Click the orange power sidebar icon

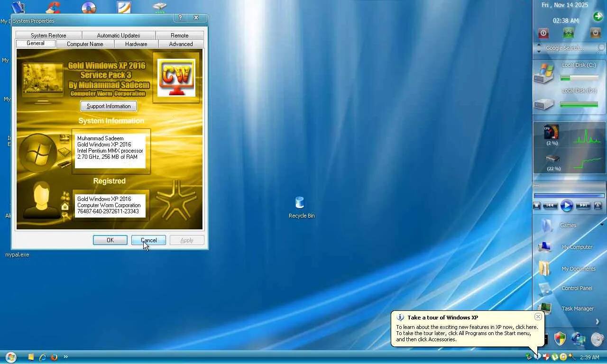595,33
